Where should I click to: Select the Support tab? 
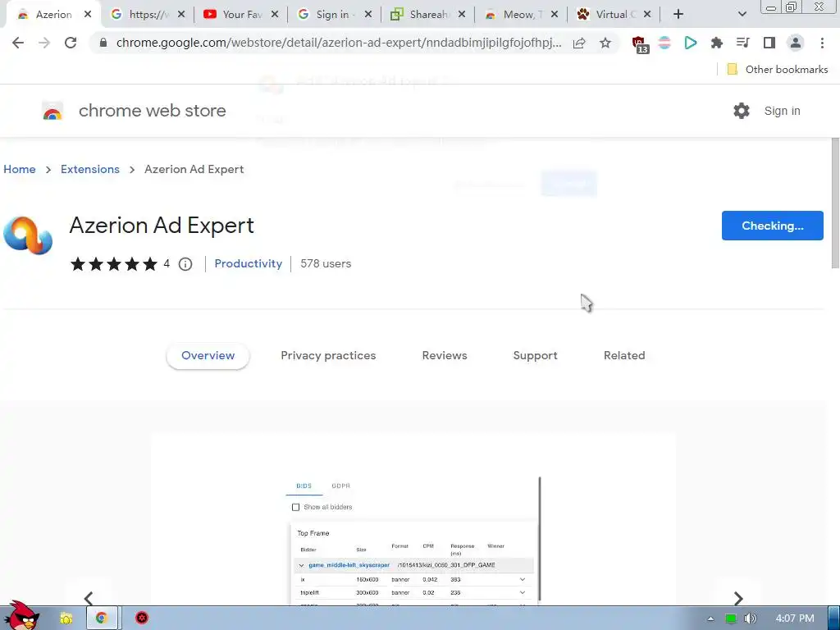point(535,356)
